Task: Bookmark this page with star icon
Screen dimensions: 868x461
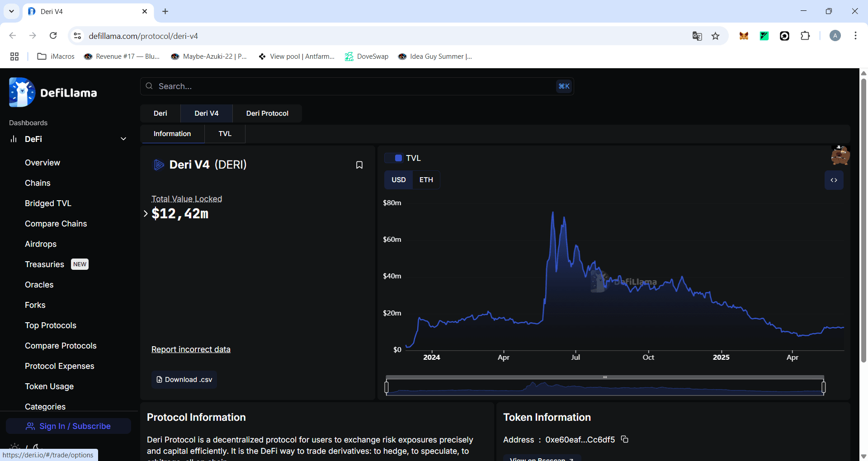Action: coord(715,36)
